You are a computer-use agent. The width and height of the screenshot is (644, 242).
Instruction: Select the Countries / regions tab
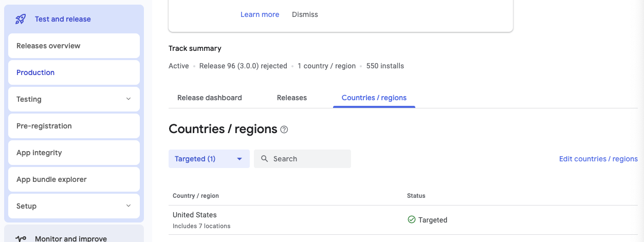click(374, 98)
